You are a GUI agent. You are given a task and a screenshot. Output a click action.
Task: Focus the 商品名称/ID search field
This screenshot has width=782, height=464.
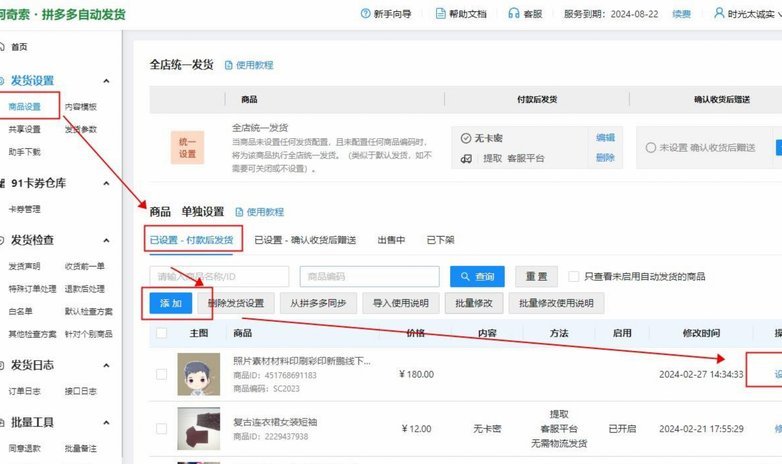[219, 276]
